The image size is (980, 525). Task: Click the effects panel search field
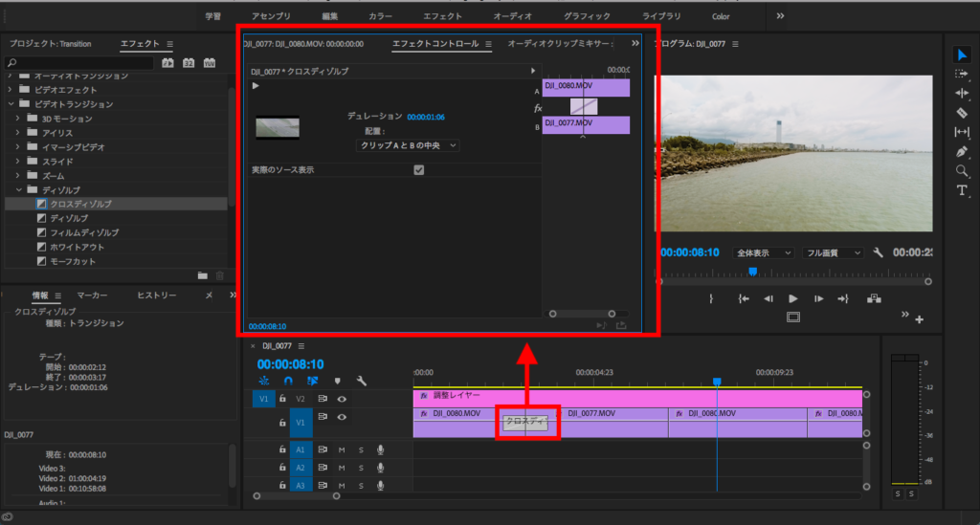coord(80,63)
